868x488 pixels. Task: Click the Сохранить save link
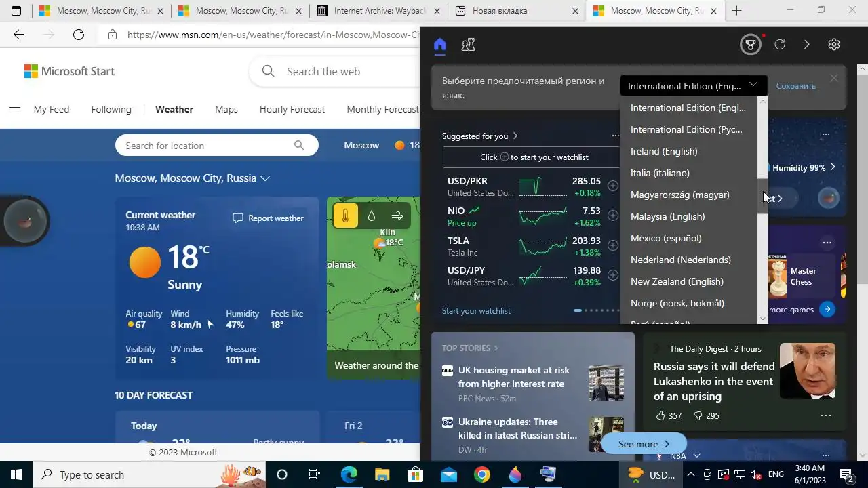point(796,86)
